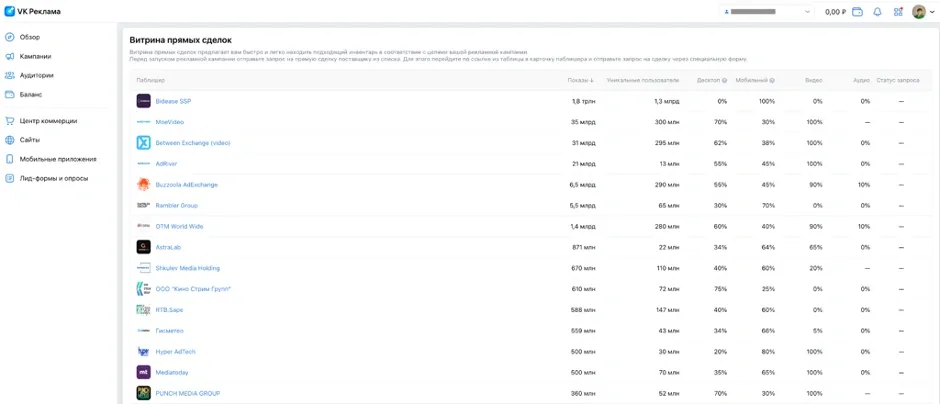The height and width of the screenshot is (404, 941).
Task: Open OTM World Wide publisher link
Action: 179,227
